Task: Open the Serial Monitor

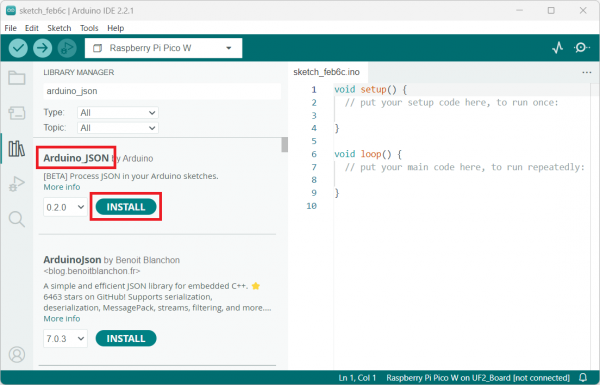Action: [x=581, y=48]
